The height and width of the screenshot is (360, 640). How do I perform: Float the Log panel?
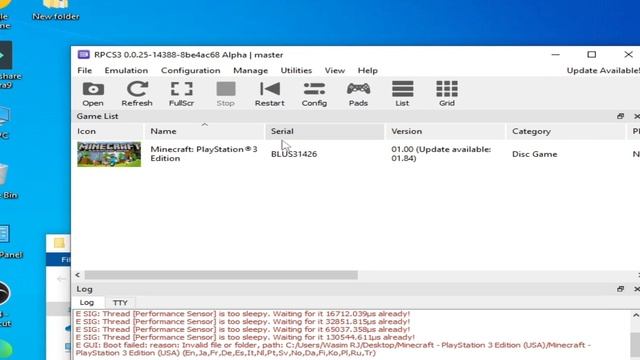click(620, 289)
